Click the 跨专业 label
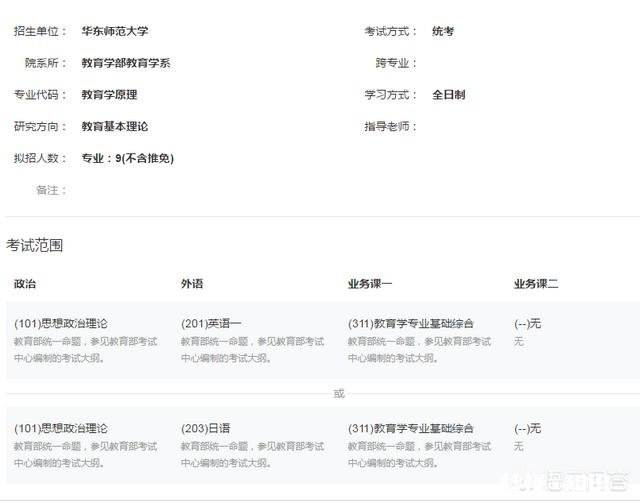This screenshot has height=503, width=640. (x=396, y=63)
